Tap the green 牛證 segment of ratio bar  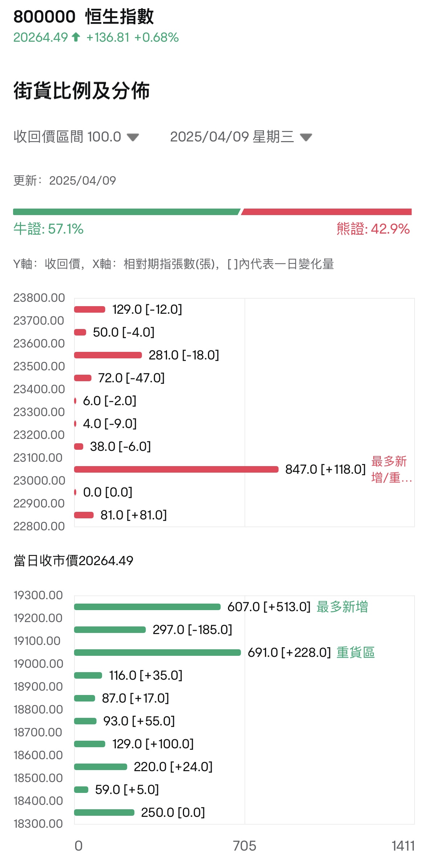[126, 212]
